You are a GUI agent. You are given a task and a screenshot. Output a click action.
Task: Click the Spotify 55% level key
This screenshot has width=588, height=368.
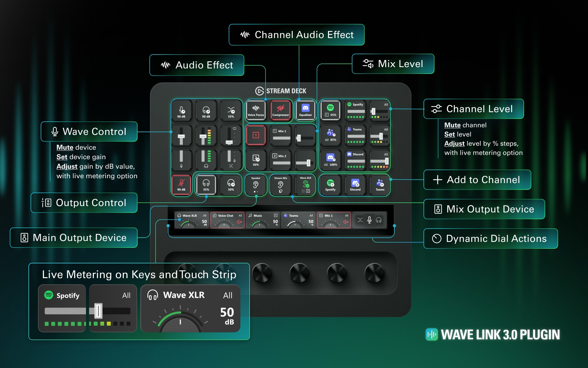[x=330, y=110]
